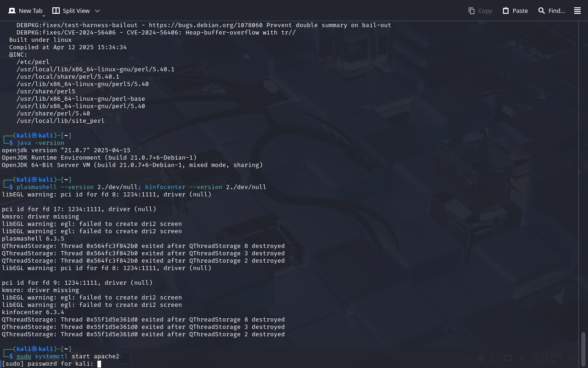Click 'pci id for fd 17' line
The width and height of the screenshot is (588, 368).
[x=79, y=209]
